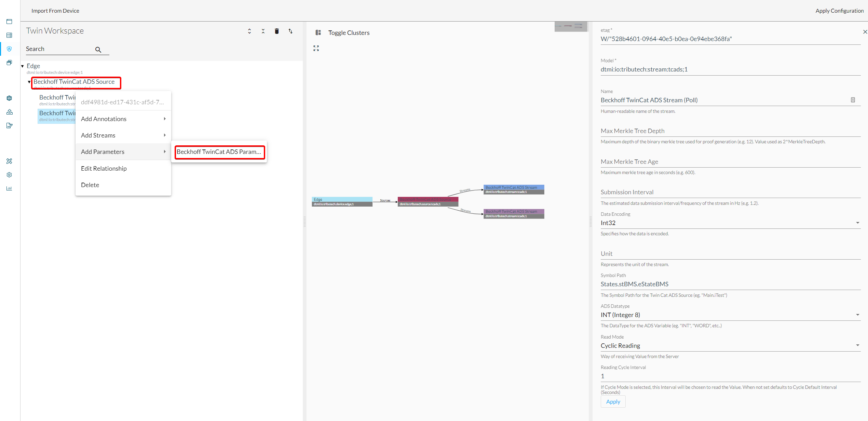
Task: Open Add Parameters submenu
Action: (123, 152)
